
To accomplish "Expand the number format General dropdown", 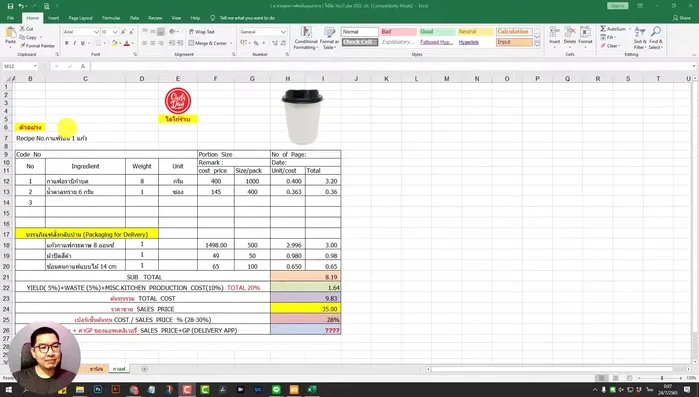I will tap(283, 32).
